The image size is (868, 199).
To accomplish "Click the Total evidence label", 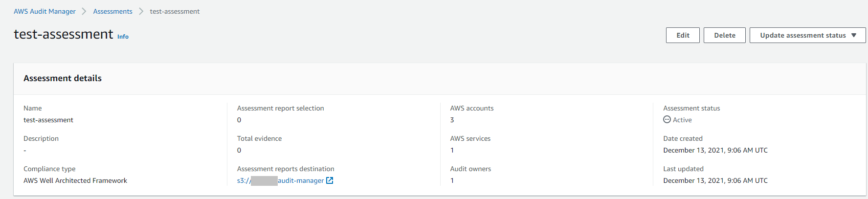I will click(x=259, y=138).
